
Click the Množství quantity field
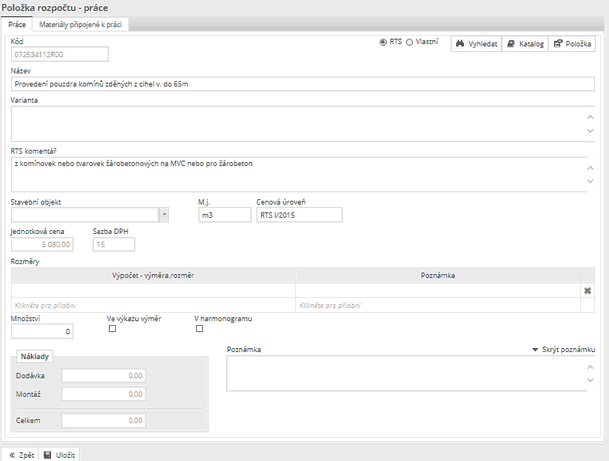click(42, 332)
